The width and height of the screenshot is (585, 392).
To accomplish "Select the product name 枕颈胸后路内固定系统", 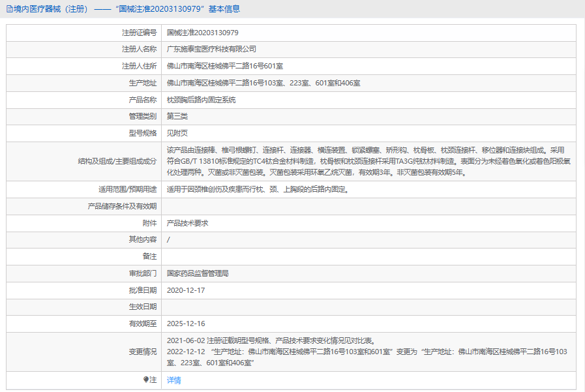I will click(x=202, y=100).
